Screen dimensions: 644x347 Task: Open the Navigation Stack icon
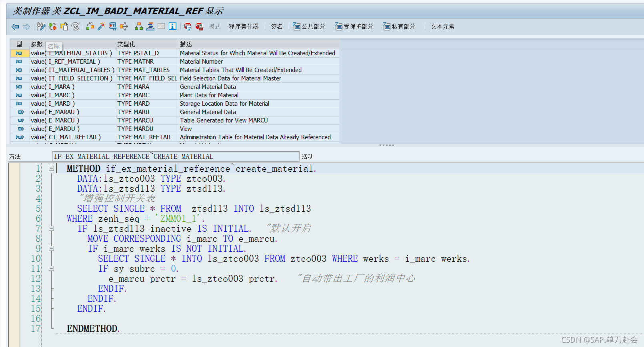point(150,27)
